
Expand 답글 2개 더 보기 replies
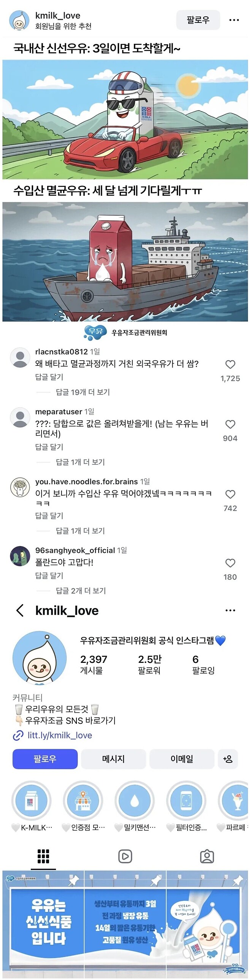(x=81, y=591)
